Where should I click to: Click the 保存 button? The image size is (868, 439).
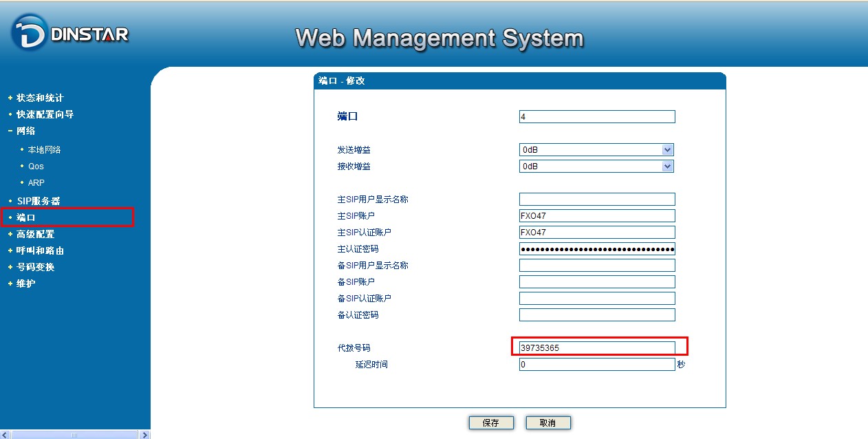pyautogui.click(x=490, y=423)
